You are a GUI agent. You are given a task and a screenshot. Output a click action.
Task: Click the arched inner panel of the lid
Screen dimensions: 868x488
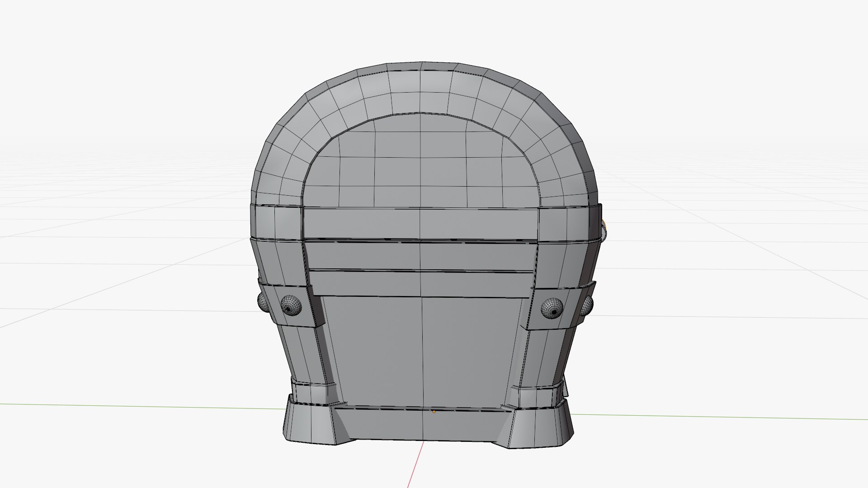(420, 160)
